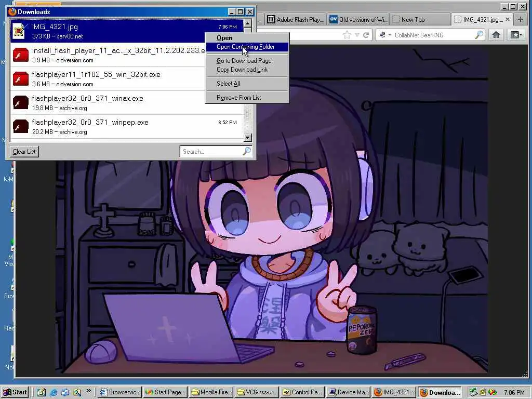Select flashplayer32_0r0_371_winax.exe file name
The height and width of the screenshot is (399, 532).
click(x=87, y=98)
